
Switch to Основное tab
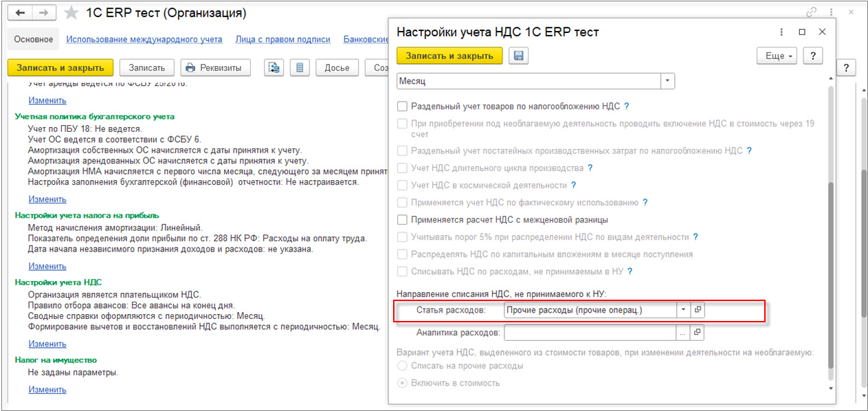click(34, 39)
